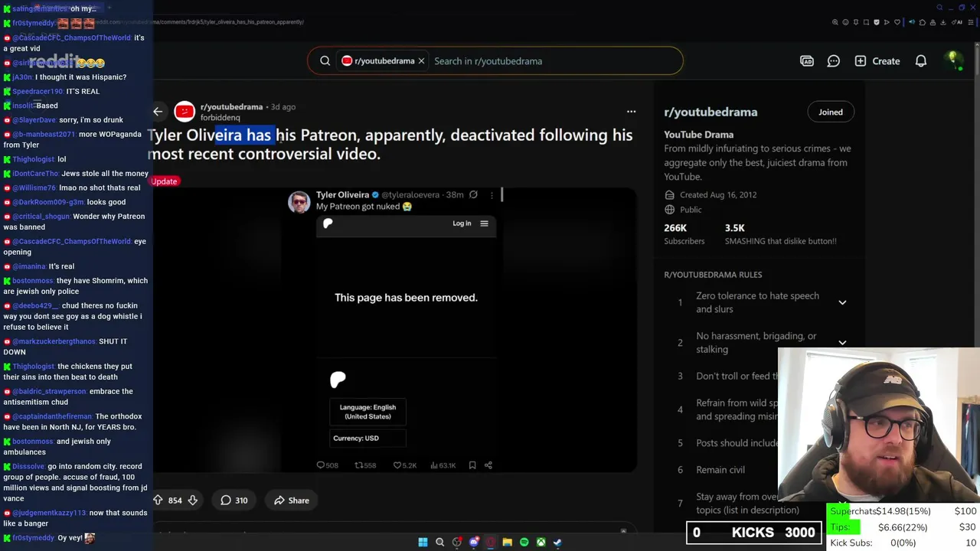This screenshot has height=551, width=980.
Task: Downvote the Tyler Oliveira Patreon post
Action: click(193, 500)
